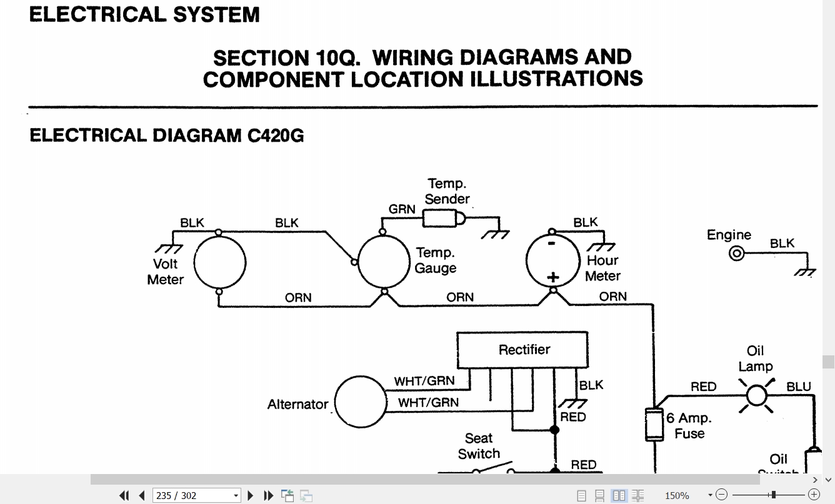This screenshot has height=504, width=835.
Task: Open the zoom percentage dropdown arrow
Action: click(x=710, y=495)
